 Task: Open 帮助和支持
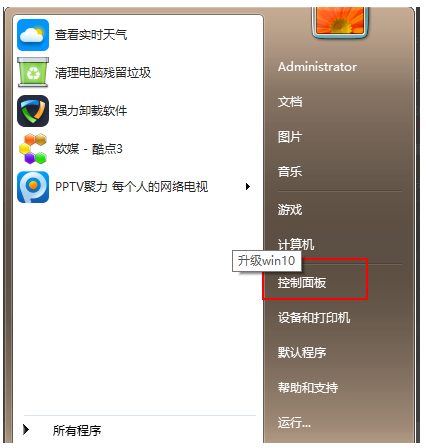(308, 387)
